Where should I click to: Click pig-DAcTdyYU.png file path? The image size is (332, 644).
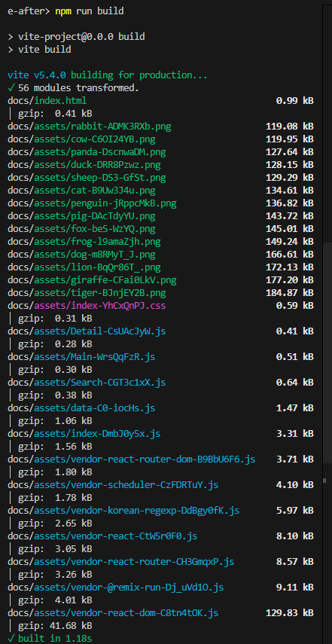81,215
